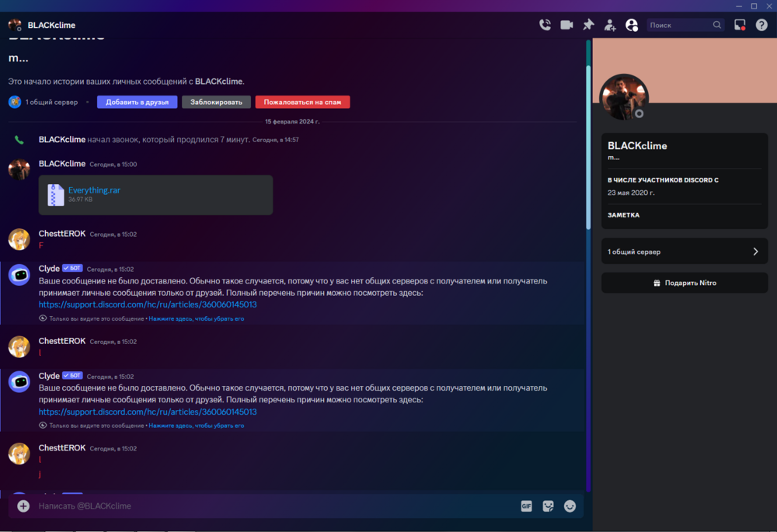Screen dimensions: 777x532
Task: Click the 23 мая 2020 г. join date
Action: coord(631,193)
